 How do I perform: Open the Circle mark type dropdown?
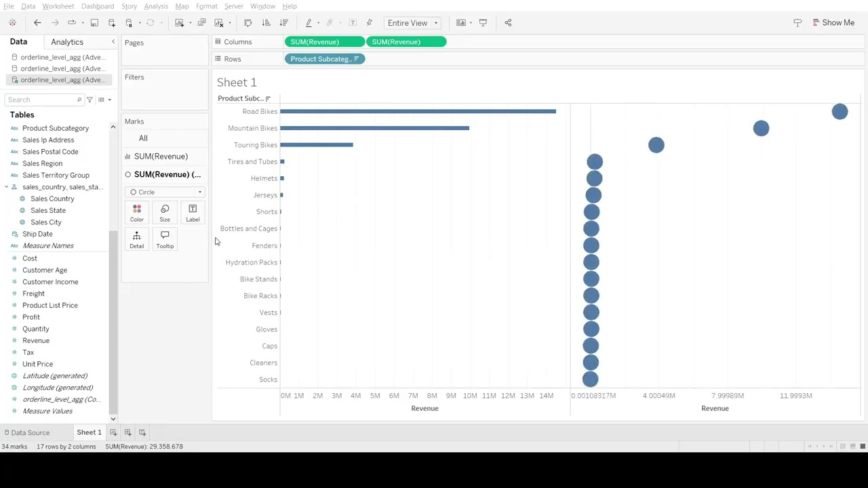[x=165, y=192]
